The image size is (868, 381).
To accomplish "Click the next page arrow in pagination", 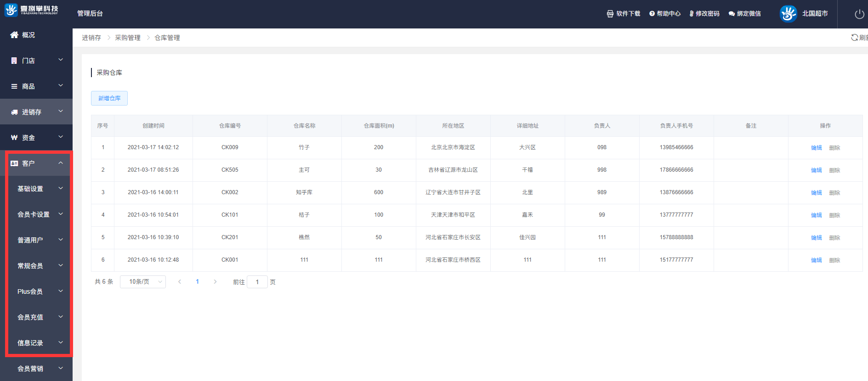I will [x=215, y=282].
